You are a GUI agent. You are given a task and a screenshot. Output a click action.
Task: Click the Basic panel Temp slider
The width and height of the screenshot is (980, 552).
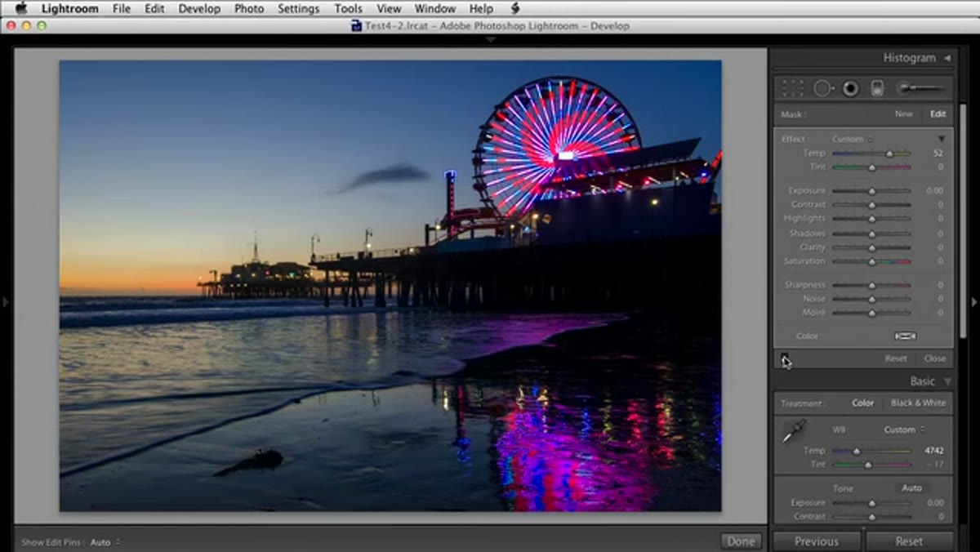[871, 451]
